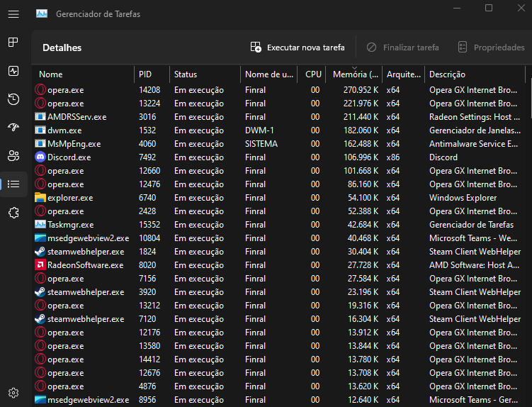Click the Windows Explorer description
The height and width of the screenshot is (407, 532).
click(x=463, y=197)
